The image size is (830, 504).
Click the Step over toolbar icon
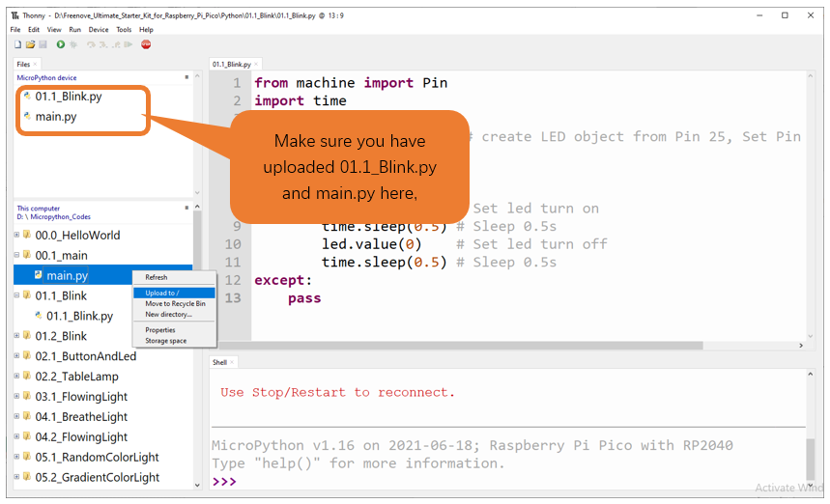[91, 44]
